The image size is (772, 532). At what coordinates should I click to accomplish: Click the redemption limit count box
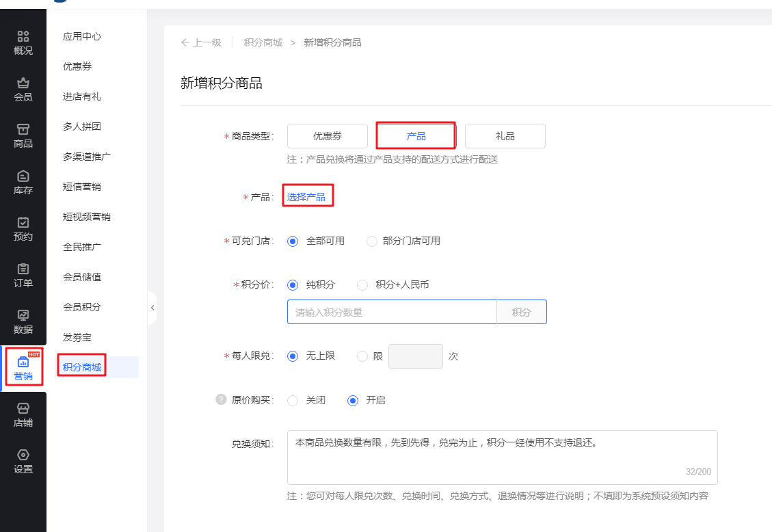tap(416, 356)
